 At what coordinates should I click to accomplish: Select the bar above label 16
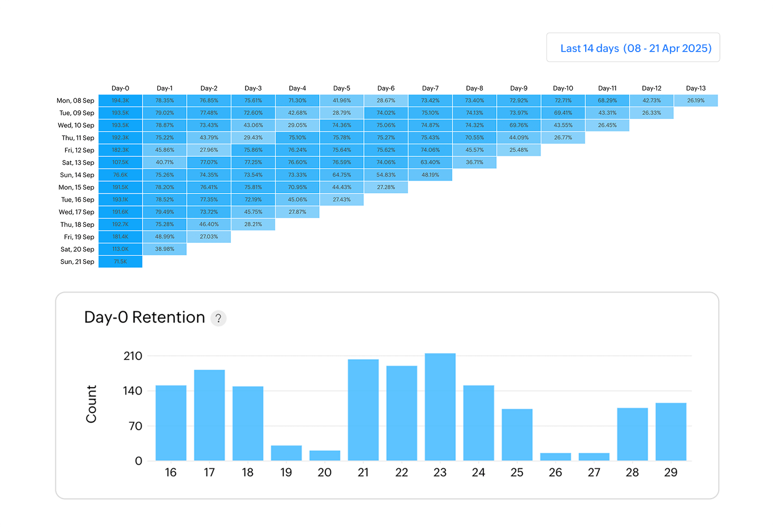click(x=170, y=422)
